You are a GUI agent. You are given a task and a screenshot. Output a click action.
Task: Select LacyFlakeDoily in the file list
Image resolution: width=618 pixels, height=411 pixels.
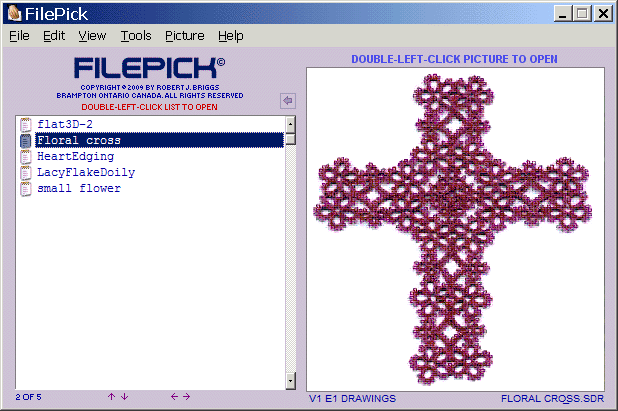pos(86,173)
